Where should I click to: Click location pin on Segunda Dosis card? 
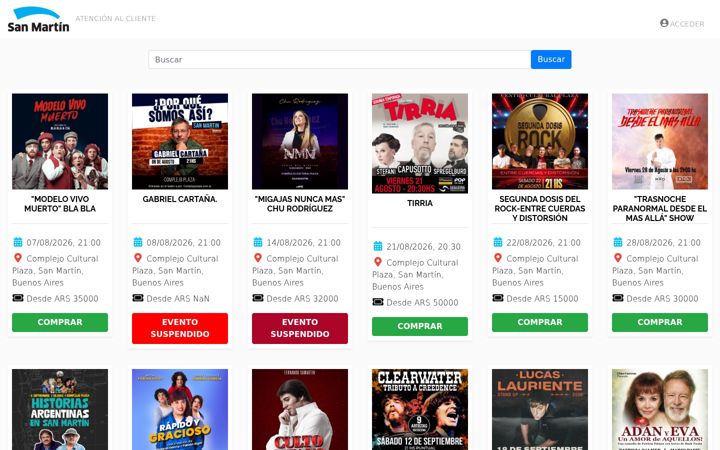[498, 258]
